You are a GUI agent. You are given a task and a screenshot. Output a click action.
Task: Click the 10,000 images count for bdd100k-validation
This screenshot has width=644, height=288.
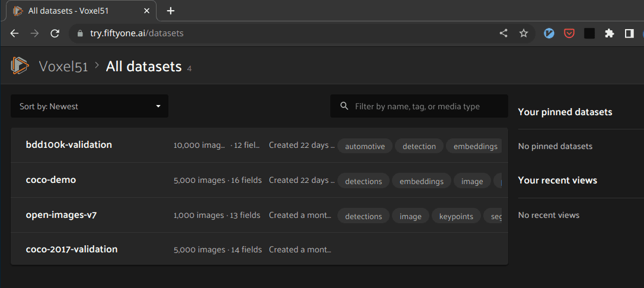(200, 145)
